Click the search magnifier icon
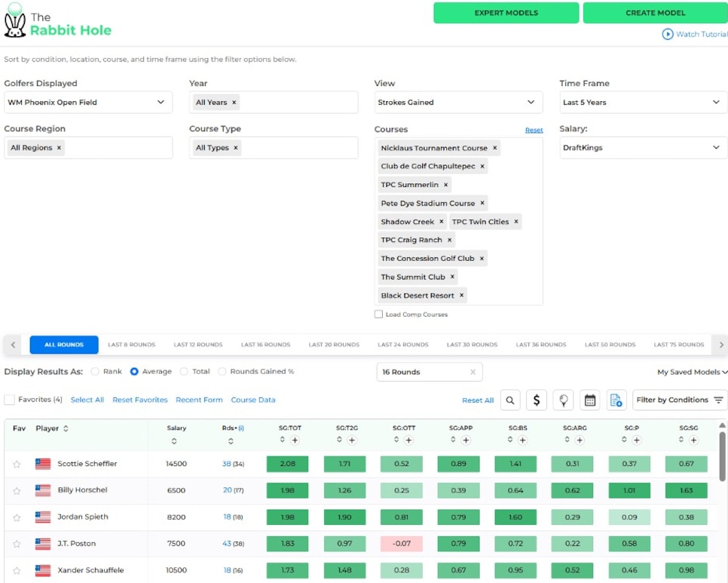 click(x=510, y=400)
